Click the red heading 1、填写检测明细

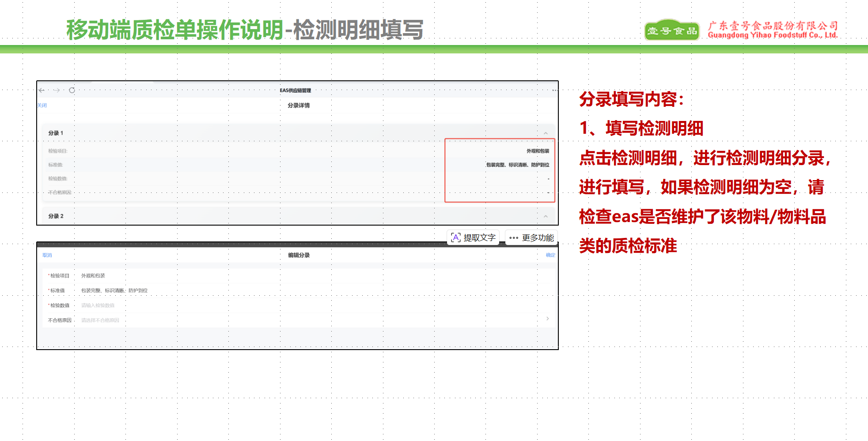641,128
